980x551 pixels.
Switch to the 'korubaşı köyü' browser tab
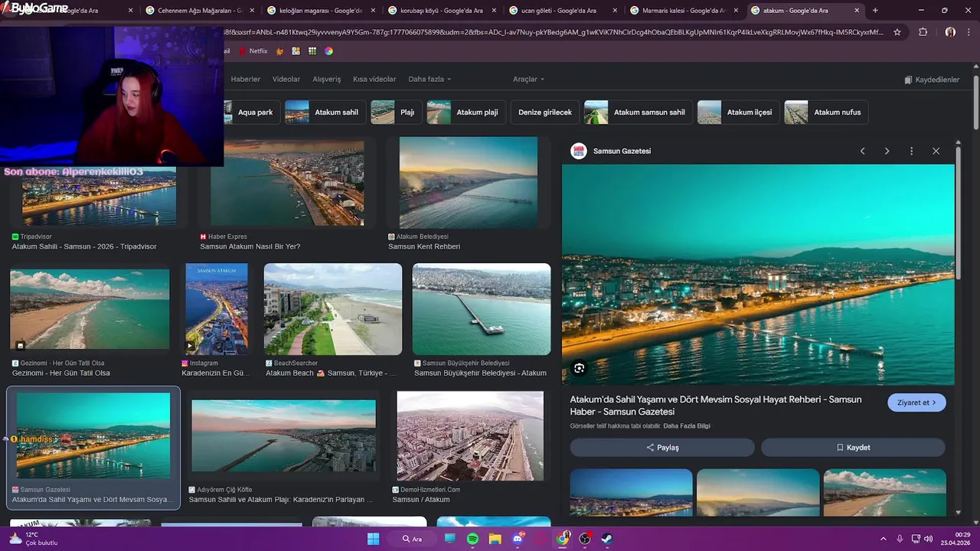tap(443, 11)
